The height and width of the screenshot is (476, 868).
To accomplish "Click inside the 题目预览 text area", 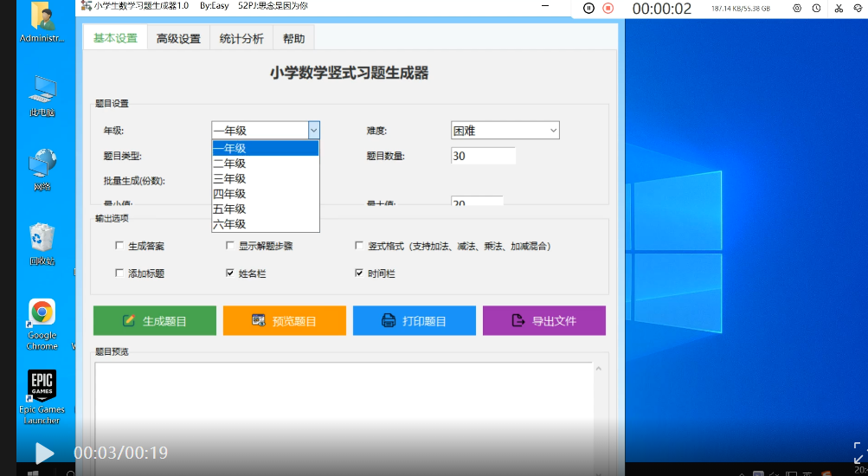I will click(x=344, y=418).
